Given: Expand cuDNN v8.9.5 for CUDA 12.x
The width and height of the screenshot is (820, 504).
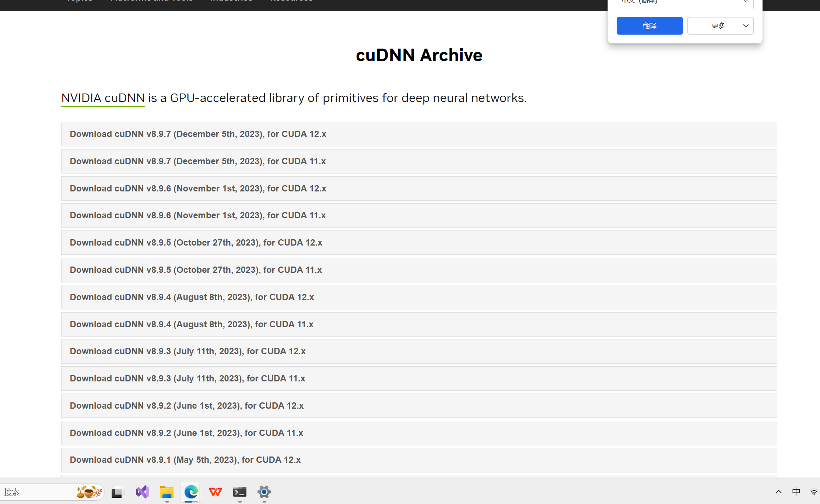Looking at the screenshot, I should coord(419,243).
